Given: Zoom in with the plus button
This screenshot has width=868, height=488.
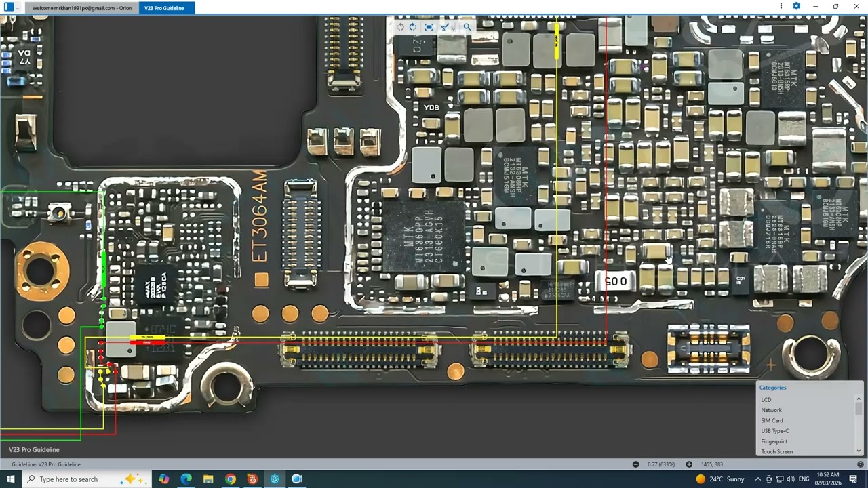Looking at the screenshot, I should [x=689, y=464].
